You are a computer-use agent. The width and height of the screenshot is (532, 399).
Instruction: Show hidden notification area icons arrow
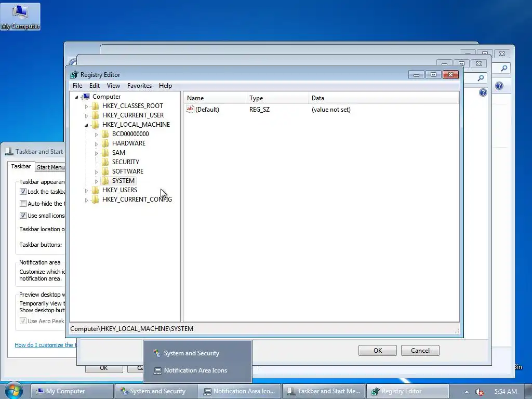(467, 392)
